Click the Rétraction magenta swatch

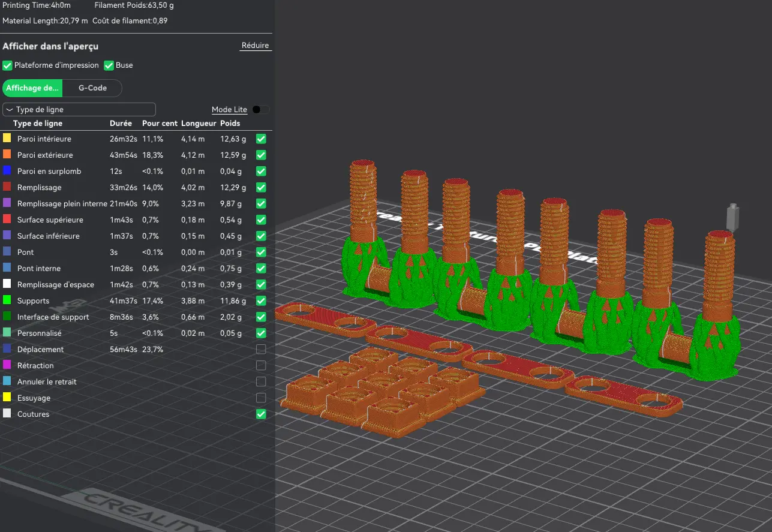pyautogui.click(x=7, y=365)
